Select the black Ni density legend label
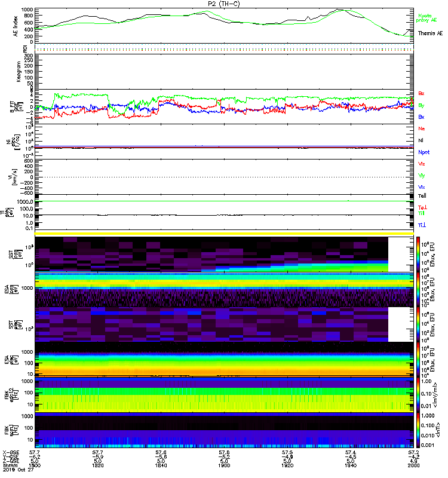The image size is (448, 478). point(421,140)
